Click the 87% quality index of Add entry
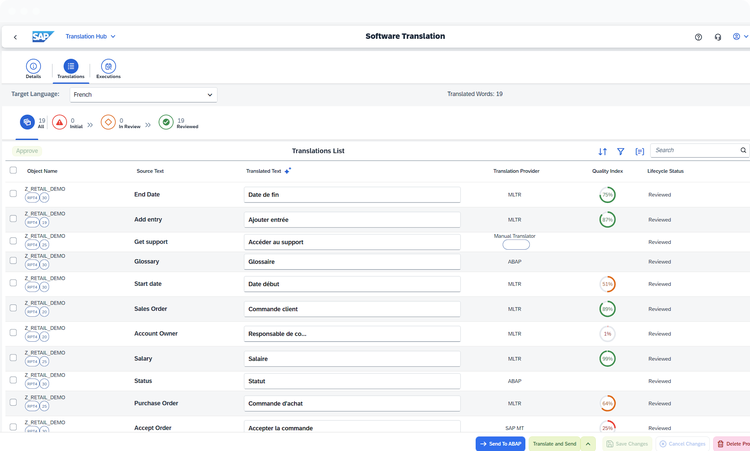Screen dimensions: 750x451 (607, 220)
